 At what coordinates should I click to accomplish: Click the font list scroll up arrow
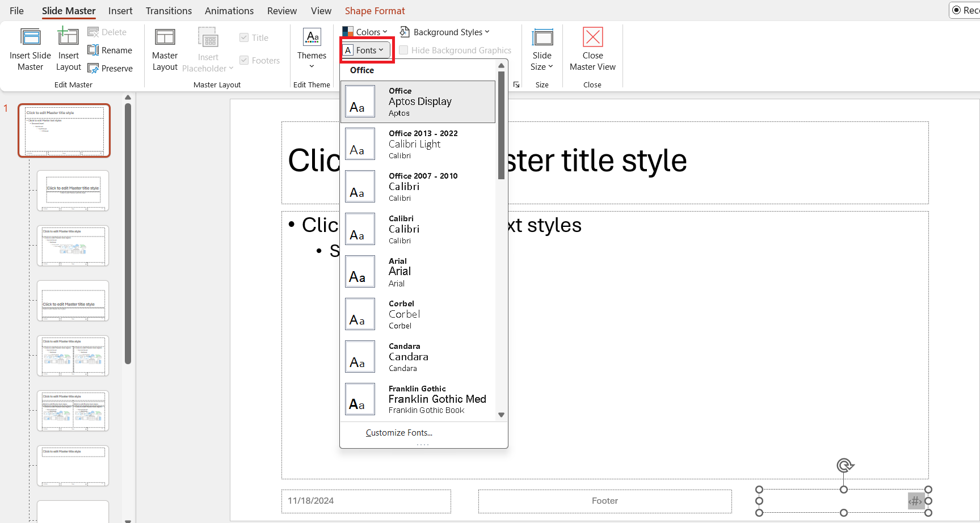point(501,66)
